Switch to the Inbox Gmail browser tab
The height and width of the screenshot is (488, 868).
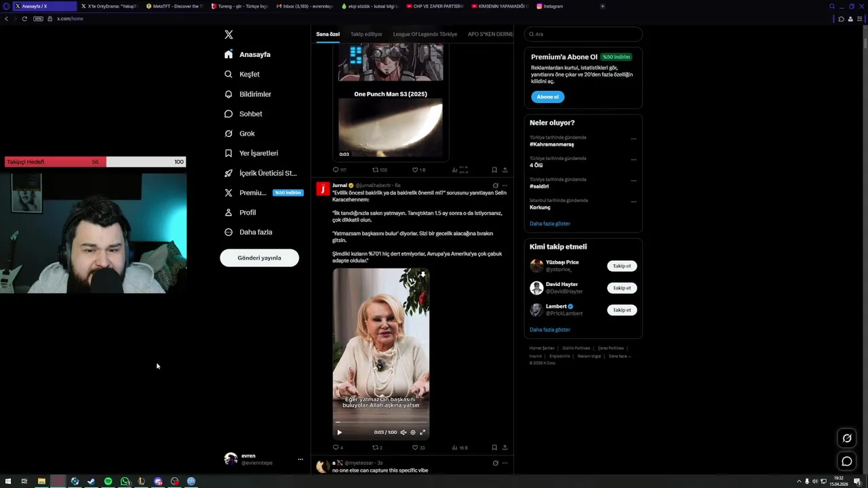coord(304,6)
